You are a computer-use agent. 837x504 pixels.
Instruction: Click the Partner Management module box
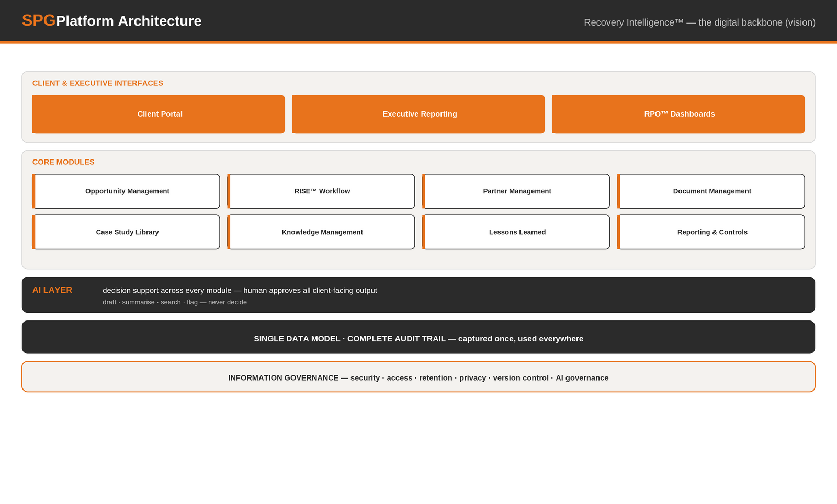point(516,191)
